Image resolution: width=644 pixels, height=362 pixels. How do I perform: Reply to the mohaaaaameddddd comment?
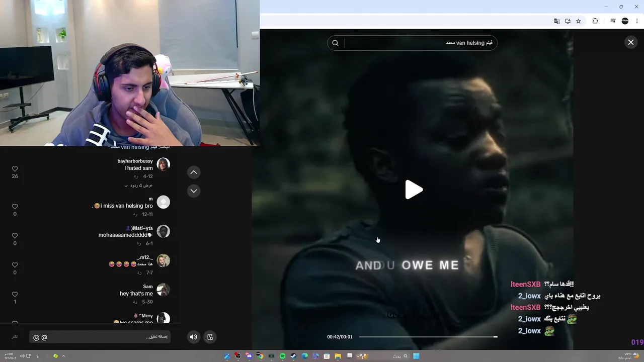(139, 243)
